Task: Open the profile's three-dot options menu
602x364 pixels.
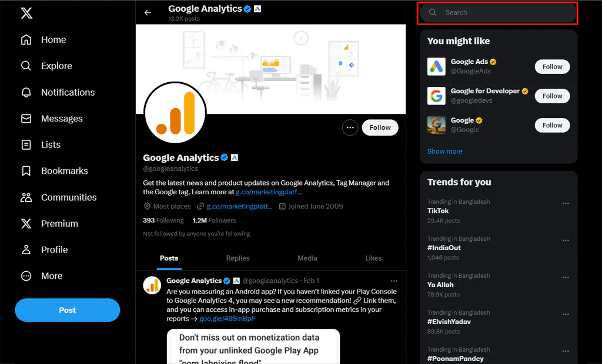Action: click(350, 127)
